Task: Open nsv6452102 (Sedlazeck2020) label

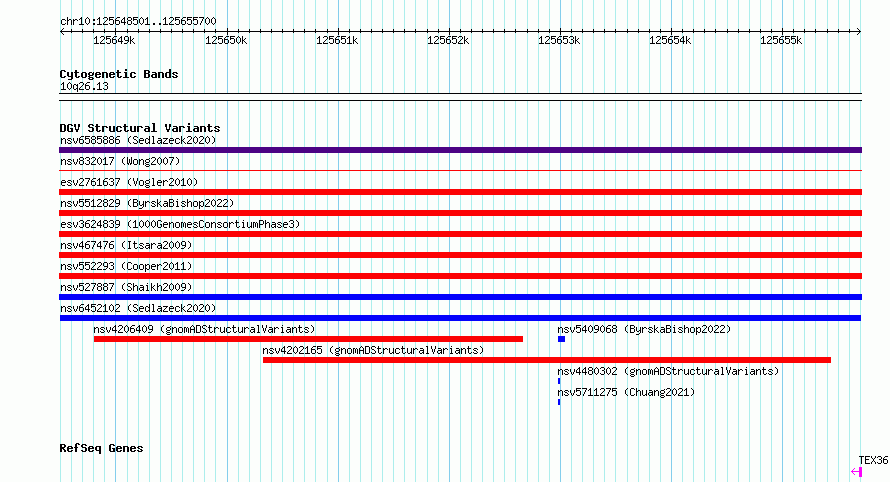Action: pyautogui.click(x=138, y=308)
